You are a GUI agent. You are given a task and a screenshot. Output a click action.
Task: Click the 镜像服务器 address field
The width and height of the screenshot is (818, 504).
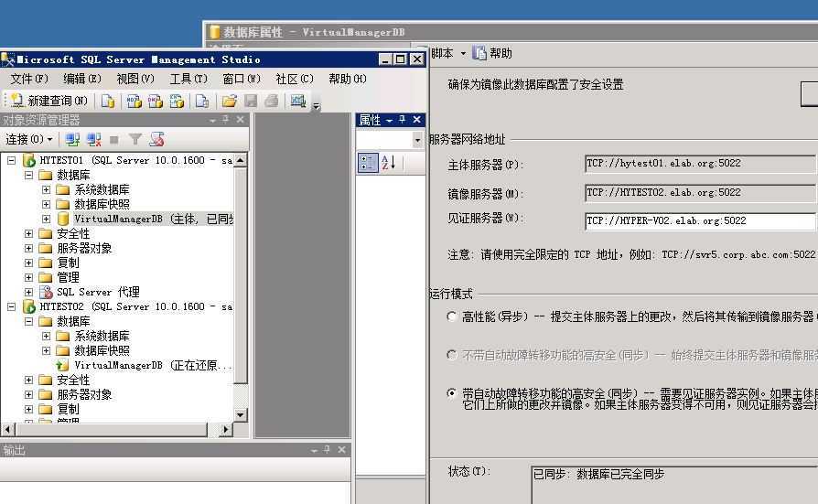(x=701, y=193)
